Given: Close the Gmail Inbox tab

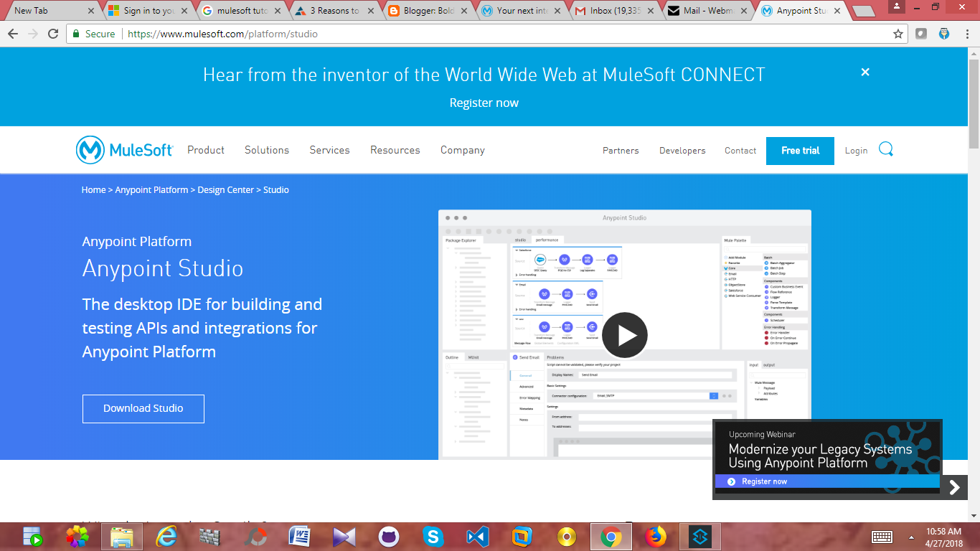Looking at the screenshot, I should pos(650,11).
